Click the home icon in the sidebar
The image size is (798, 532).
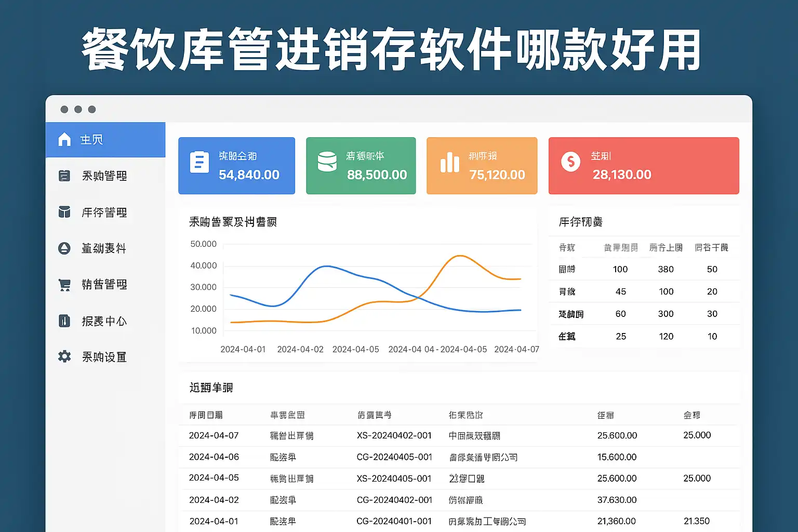tap(64, 139)
